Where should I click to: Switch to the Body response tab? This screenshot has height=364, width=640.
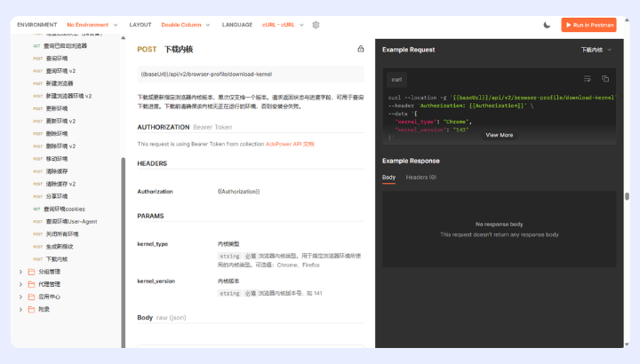coord(388,178)
